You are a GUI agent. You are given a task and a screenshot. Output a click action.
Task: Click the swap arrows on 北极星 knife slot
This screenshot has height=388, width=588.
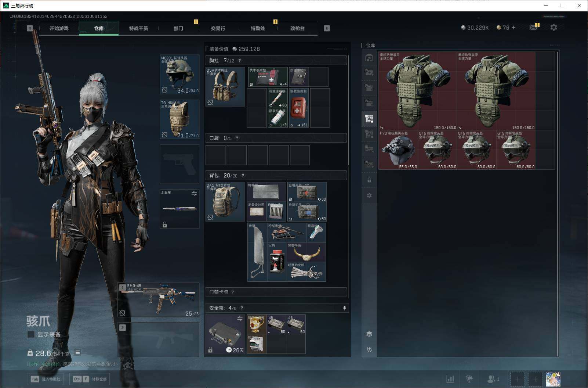click(194, 193)
